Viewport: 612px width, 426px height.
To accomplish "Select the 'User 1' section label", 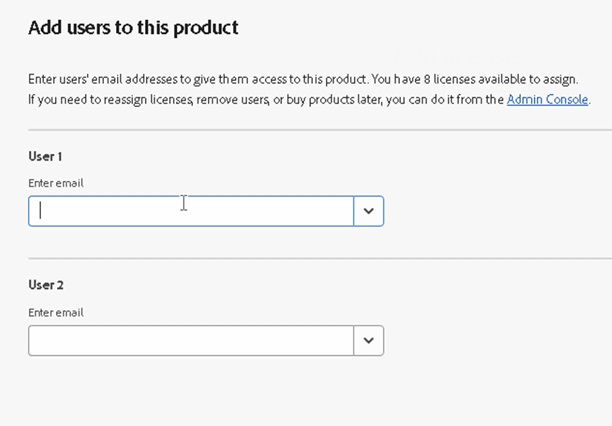I will [46, 156].
